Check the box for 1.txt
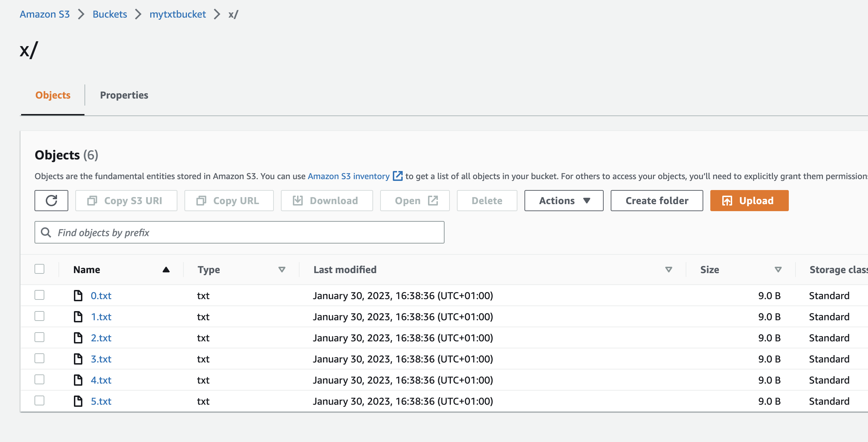 [x=39, y=316]
